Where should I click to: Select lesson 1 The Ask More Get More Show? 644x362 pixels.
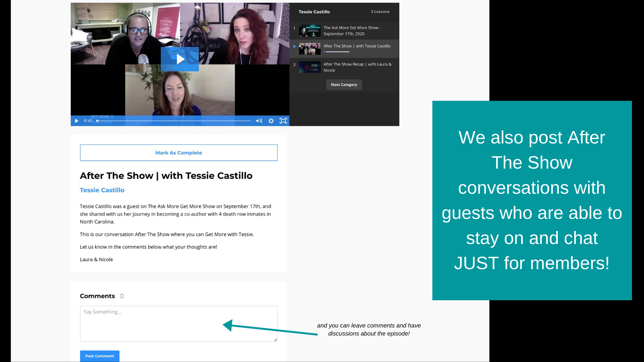click(x=352, y=31)
